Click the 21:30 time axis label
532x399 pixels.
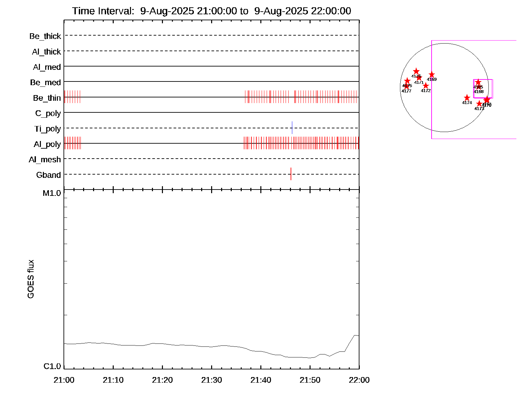point(211,380)
